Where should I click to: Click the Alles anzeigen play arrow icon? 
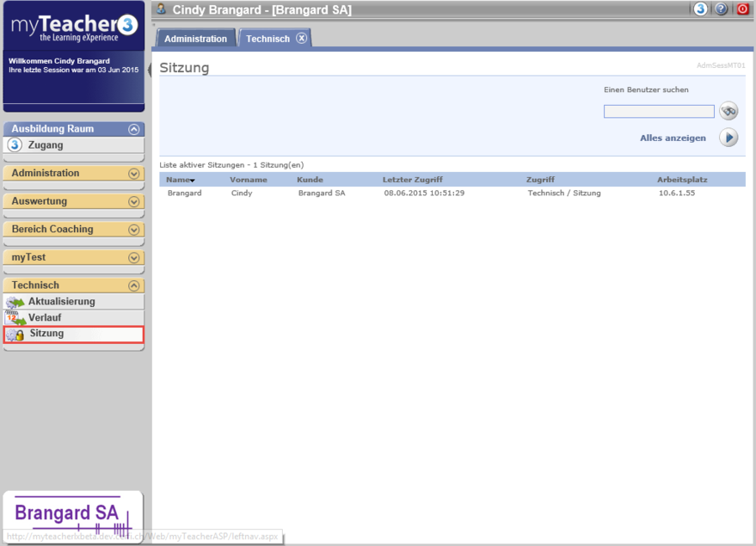[728, 138]
